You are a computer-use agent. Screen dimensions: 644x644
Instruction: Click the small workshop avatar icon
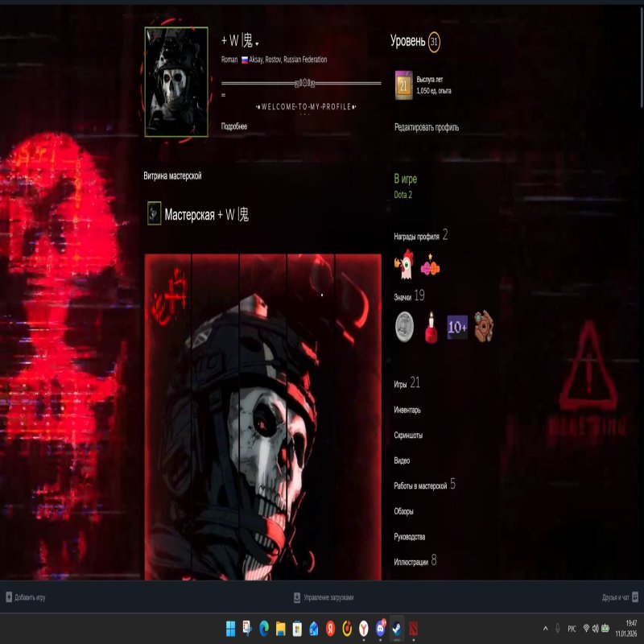154,214
